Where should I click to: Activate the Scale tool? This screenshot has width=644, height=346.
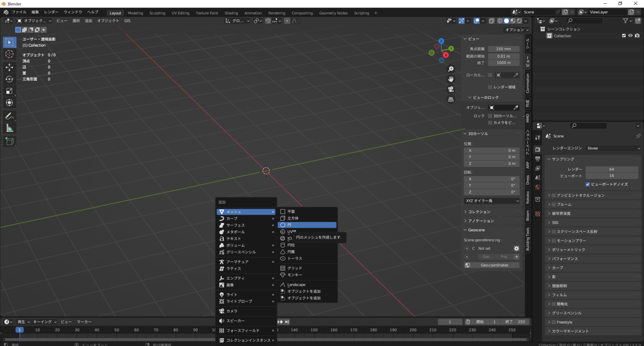pos(10,91)
